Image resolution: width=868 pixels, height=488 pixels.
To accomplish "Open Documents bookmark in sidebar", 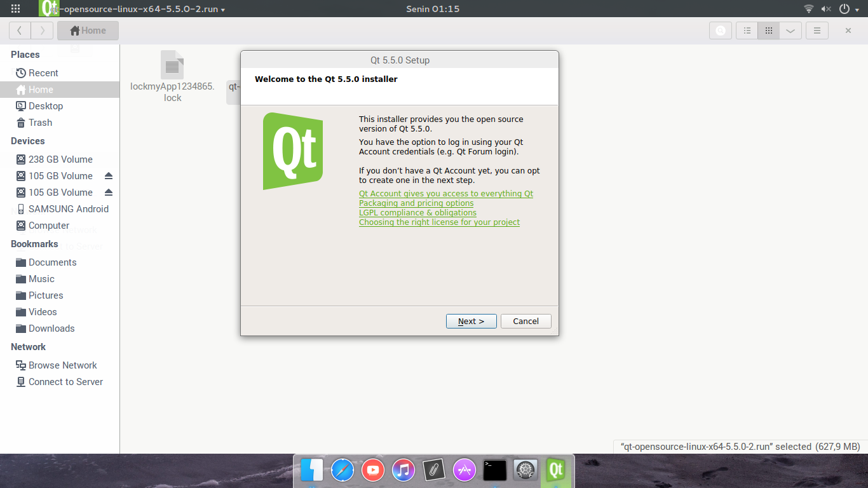I will pyautogui.click(x=60, y=262).
